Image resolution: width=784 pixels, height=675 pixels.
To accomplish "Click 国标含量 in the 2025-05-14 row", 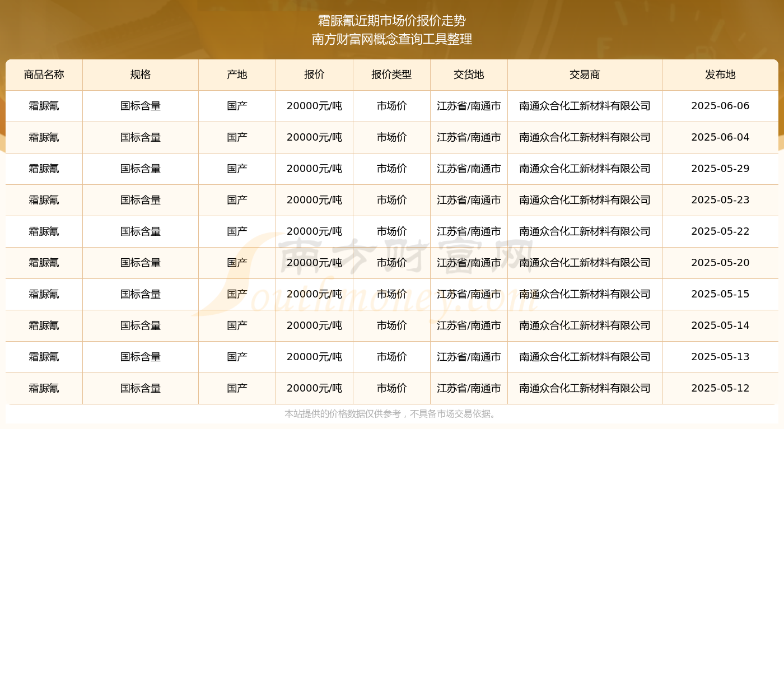I will pos(141,325).
